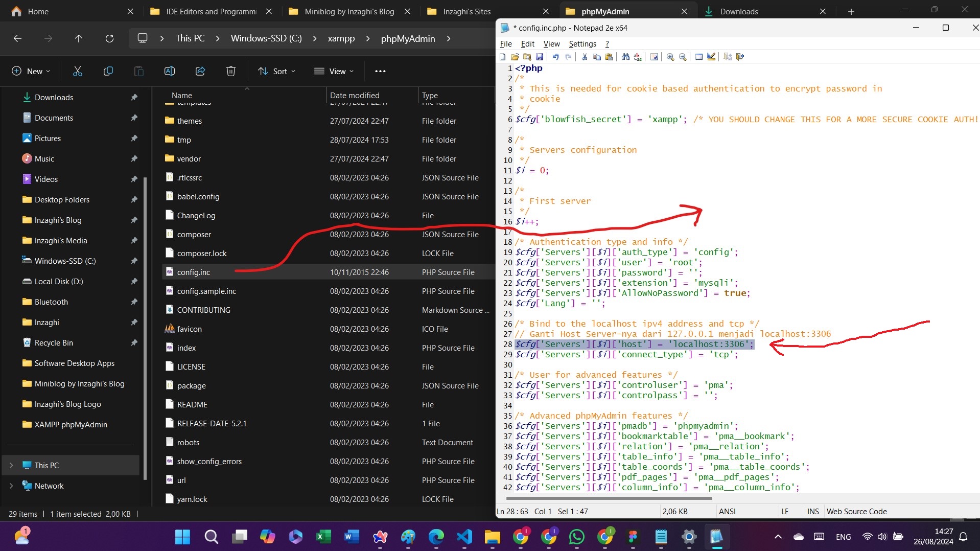980x551 pixels.
Task: Zoom out with the magnifier minus icon
Action: point(683,57)
